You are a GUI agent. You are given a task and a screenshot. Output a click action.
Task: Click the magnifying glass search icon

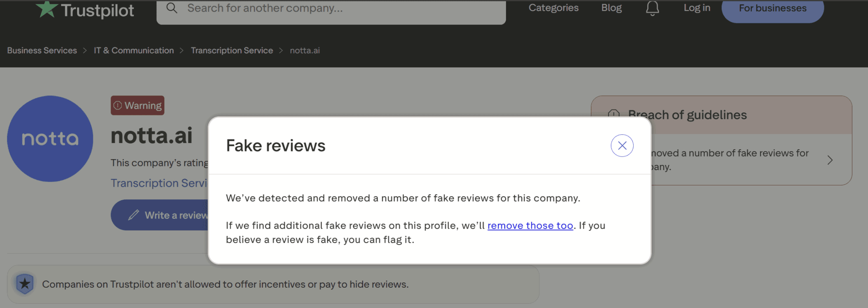point(172,8)
